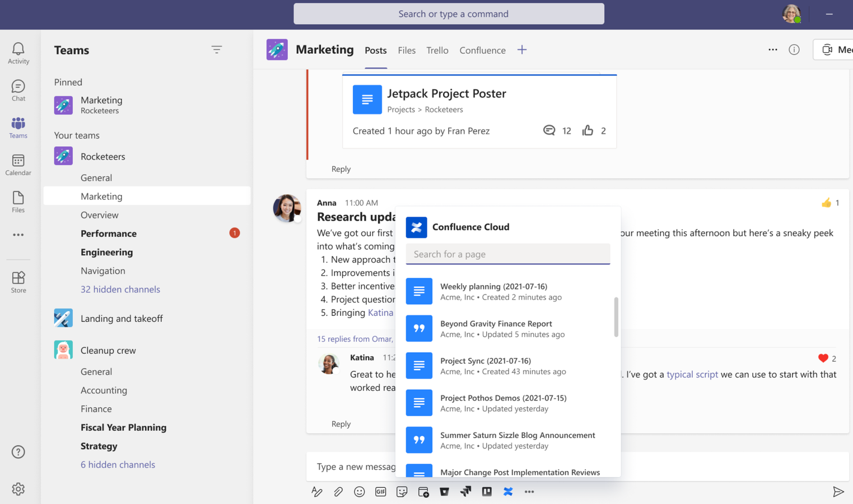Expand 15 replies from Omar thread
The height and width of the screenshot is (504, 853).
click(x=355, y=339)
